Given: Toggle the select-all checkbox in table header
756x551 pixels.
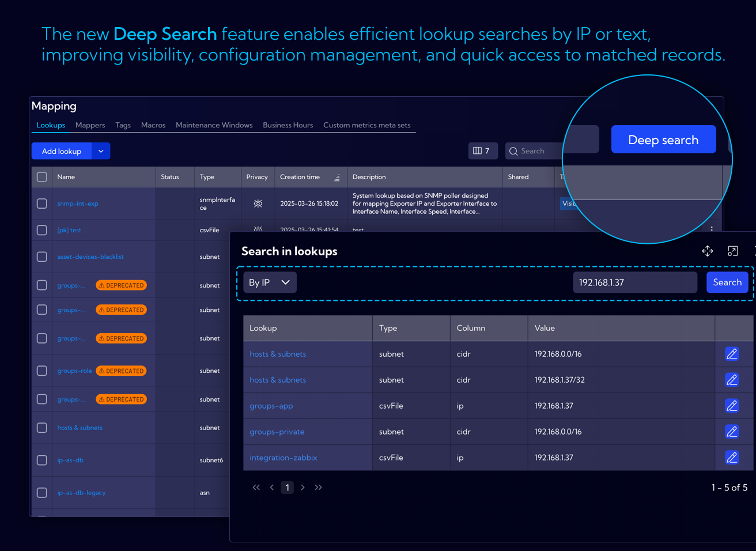Looking at the screenshot, I should tap(42, 177).
